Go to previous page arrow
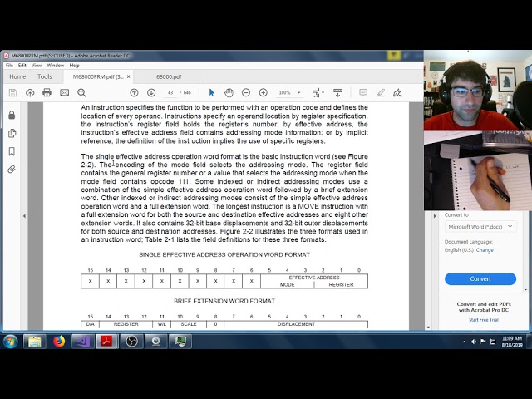The height and width of the screenshot is (399, 532). pyautogui.click(x=134, y=92)
